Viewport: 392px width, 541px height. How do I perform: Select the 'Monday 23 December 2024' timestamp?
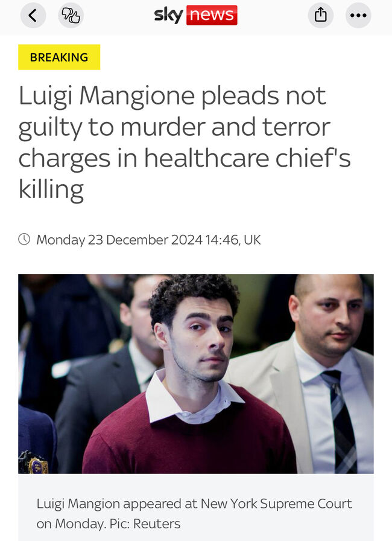pos(119,240)
